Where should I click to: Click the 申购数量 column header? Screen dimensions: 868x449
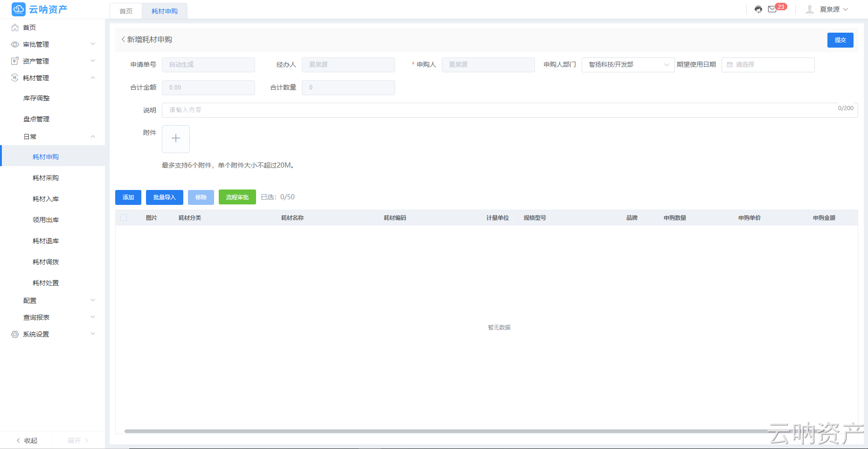[x=675, y=218]
